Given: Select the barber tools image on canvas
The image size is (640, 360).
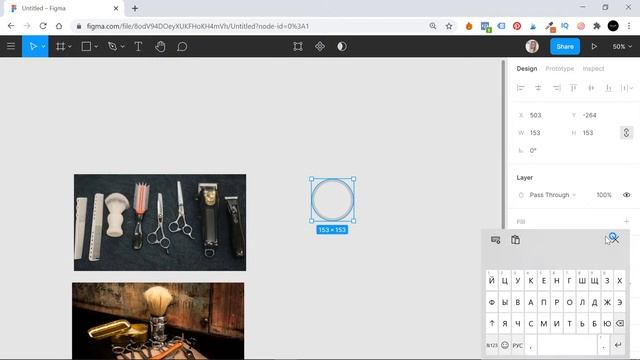Looking at the screenshot, I should (160, 222).
